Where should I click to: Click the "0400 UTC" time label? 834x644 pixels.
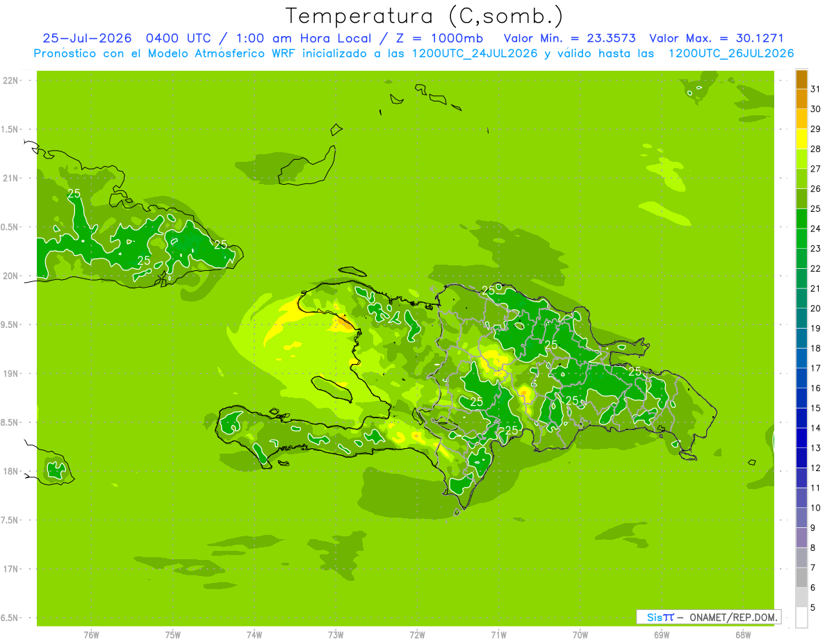[x=180, y=38]
